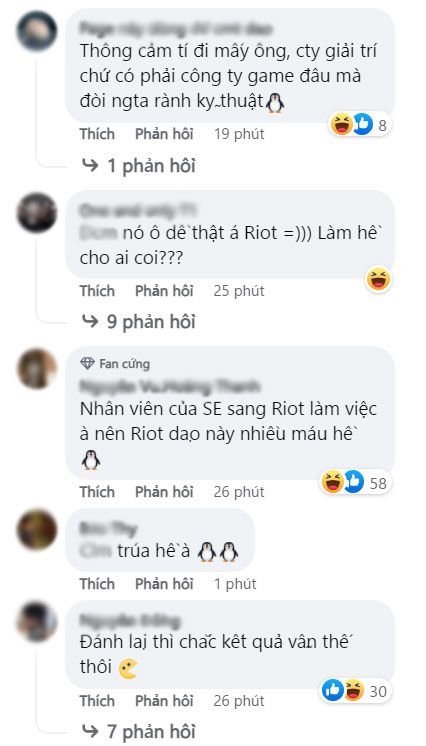Open the avatar beside the 'trúa hề à' comment
Viewport: 426px width, 746px height.
(37, 529)
